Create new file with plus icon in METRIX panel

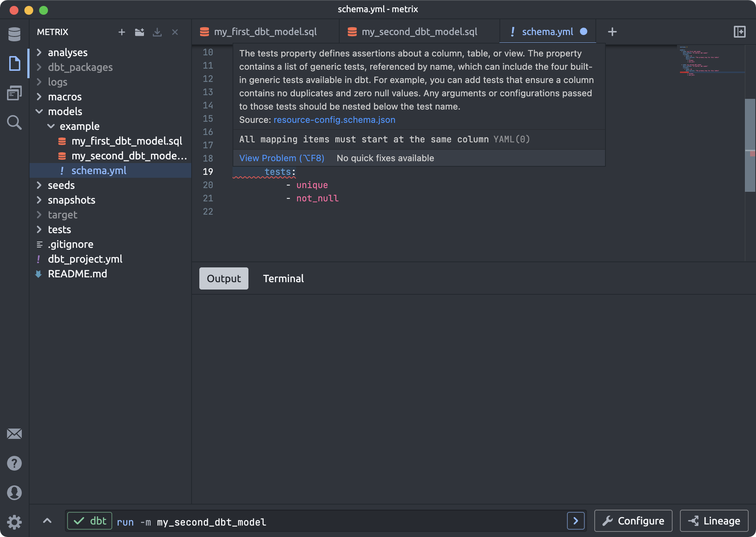click(122, 32)
